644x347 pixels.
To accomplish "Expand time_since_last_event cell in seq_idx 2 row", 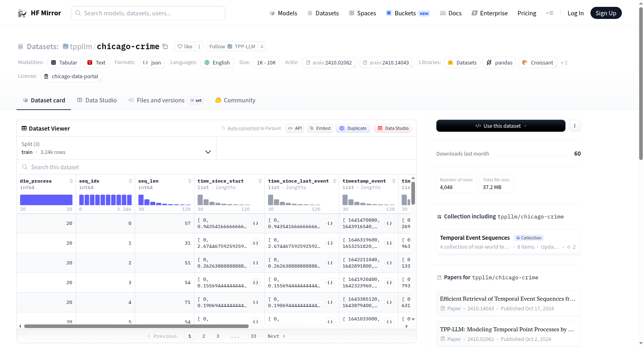I will (330, 263).
